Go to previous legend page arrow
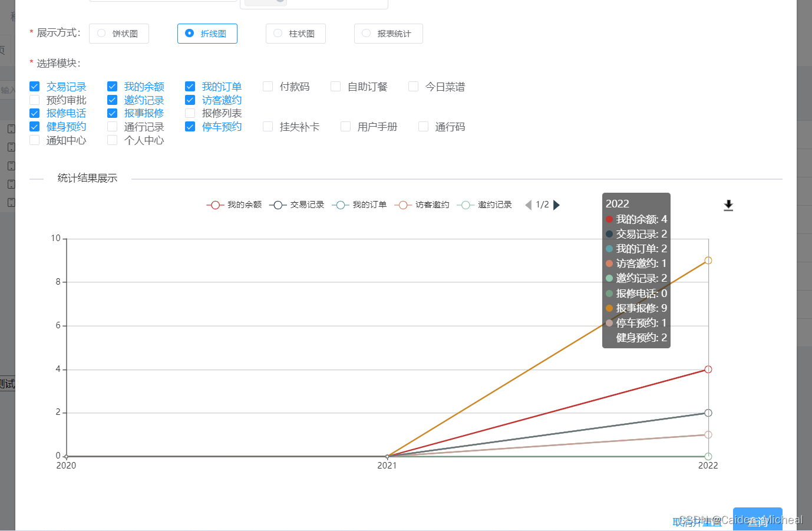This screenshot has width=812, height=531. click(528, 205)
